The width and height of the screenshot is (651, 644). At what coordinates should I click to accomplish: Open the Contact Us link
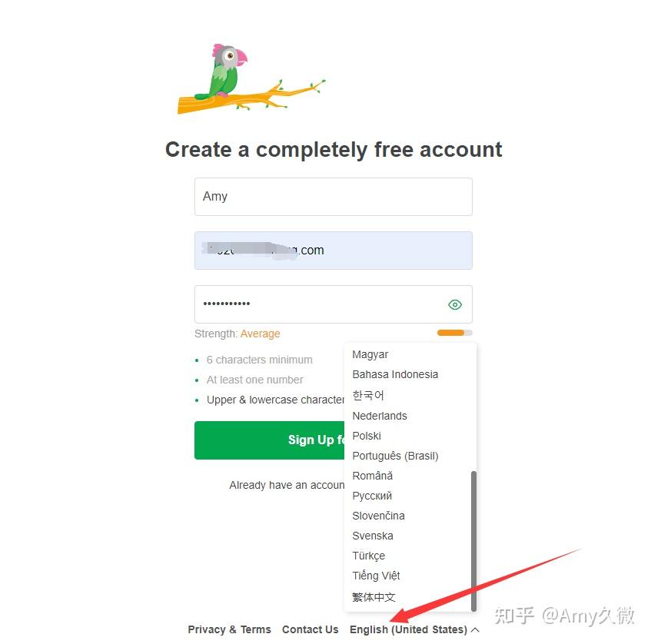(311, 629)
